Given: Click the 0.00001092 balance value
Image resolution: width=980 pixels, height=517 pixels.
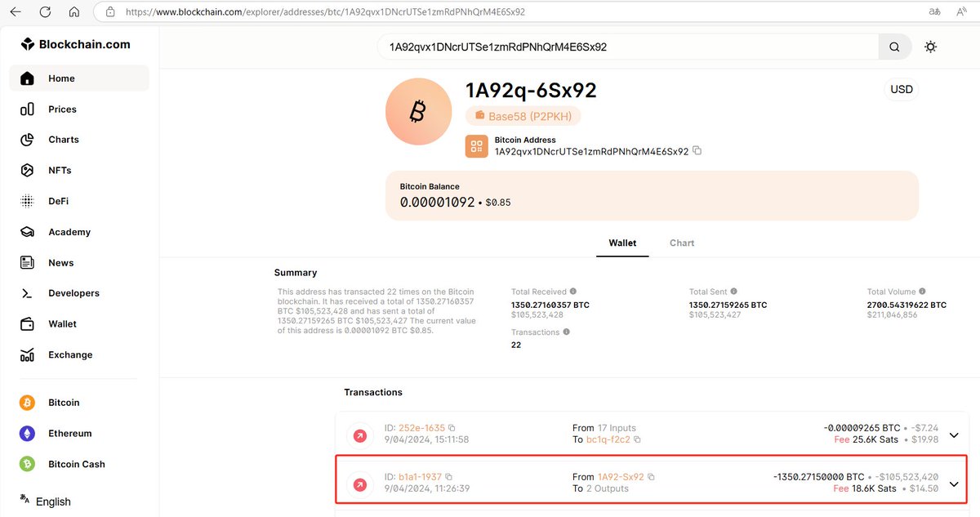Looking at the screenshot, I should 437,202.
